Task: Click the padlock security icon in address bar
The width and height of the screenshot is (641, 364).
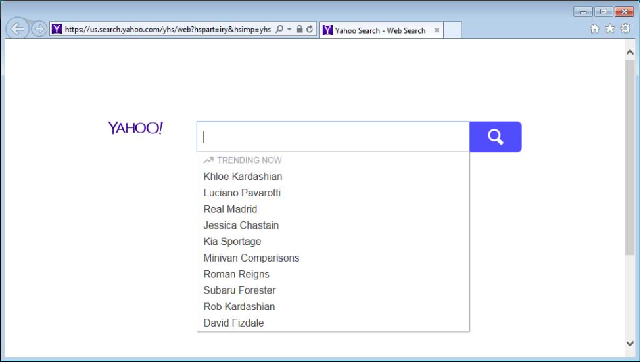Action: [x=300, y=30]
